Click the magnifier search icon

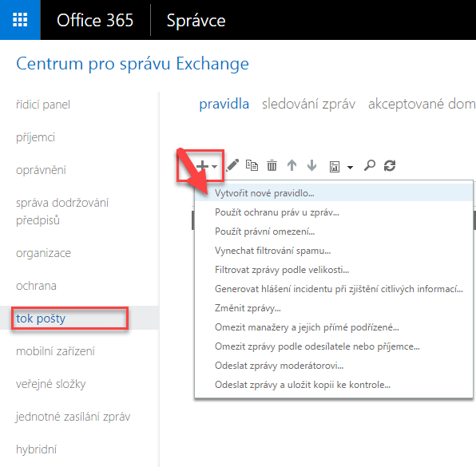(x=370, y=166)
